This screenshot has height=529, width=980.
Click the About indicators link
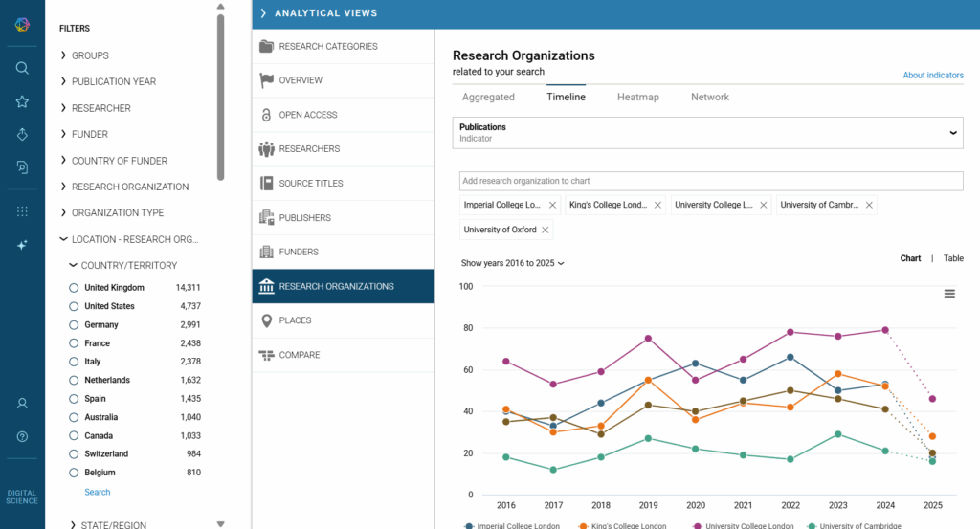tap(932, 76)
